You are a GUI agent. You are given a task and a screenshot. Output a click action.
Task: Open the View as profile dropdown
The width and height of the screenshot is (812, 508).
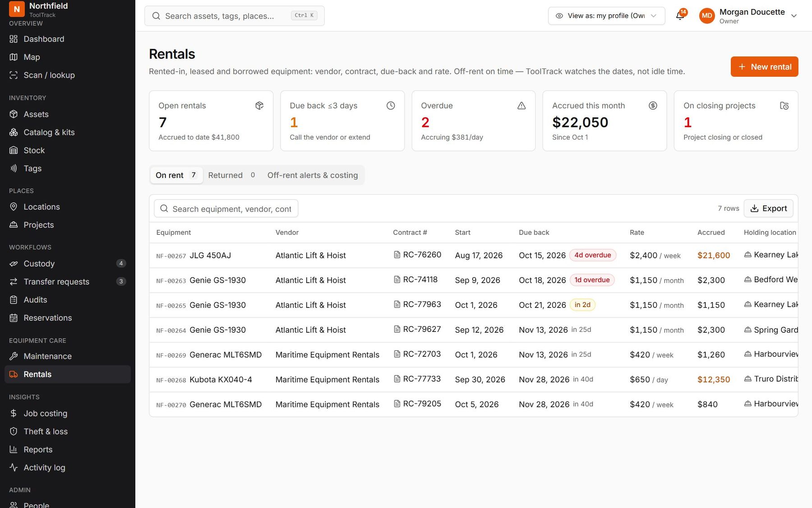[606, 16]
